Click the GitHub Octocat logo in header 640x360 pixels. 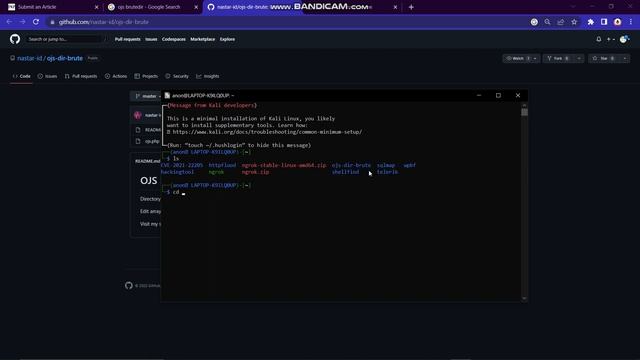coord(15,39)
